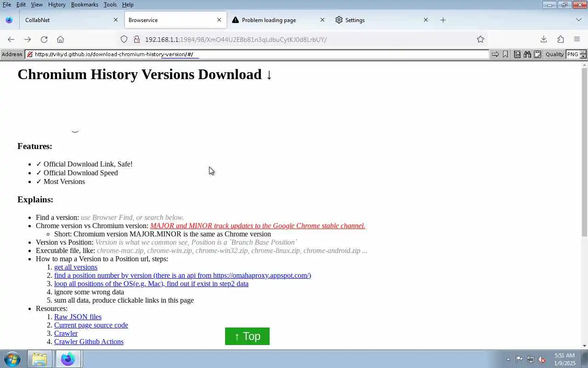Image resolution: width=588 pixels, height=368 pixels.
Task: Open the tracking protection shield icon
Action: pos(124,40)
